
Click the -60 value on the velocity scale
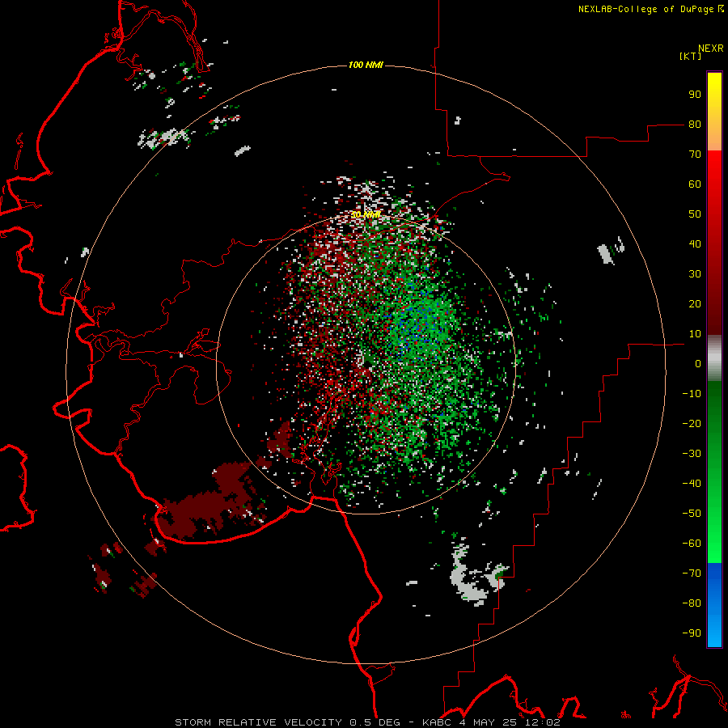tap(692, 544)
